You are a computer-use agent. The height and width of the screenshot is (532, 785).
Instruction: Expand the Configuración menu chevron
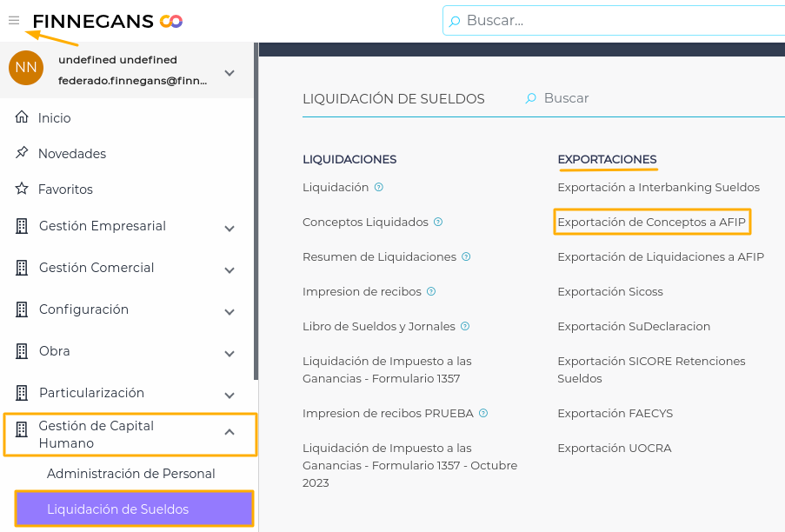(x=230, y=312)
